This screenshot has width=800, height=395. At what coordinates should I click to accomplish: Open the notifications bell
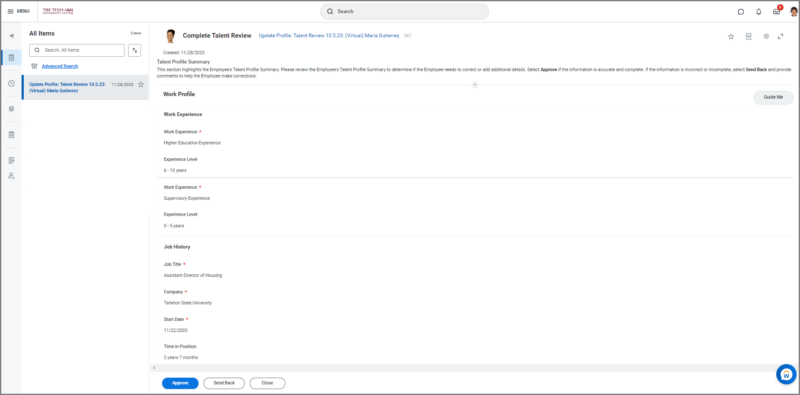pos(759,12)
